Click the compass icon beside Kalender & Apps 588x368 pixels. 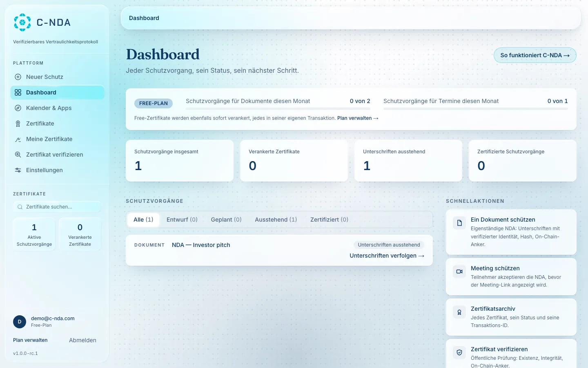coord(18,108)
